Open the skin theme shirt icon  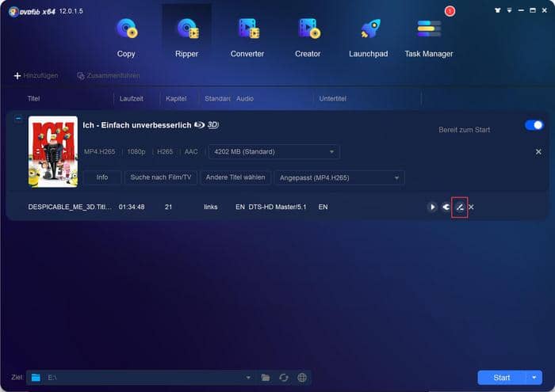coord(497,10)
